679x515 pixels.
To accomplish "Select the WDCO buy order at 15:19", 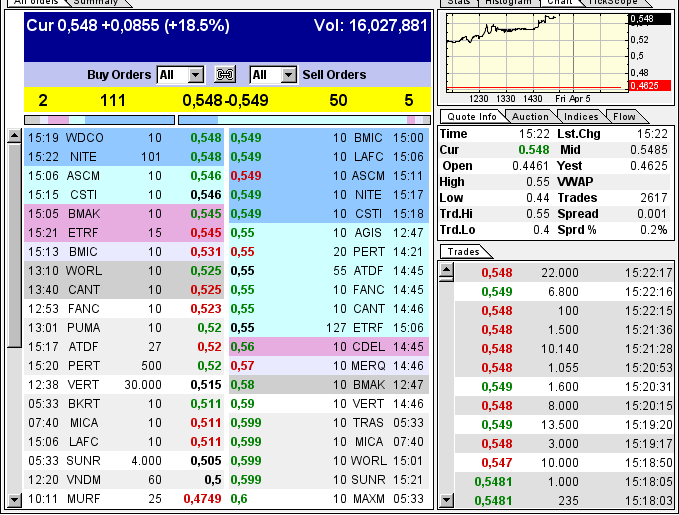I will pyautogui.click(x=124, y=138).
